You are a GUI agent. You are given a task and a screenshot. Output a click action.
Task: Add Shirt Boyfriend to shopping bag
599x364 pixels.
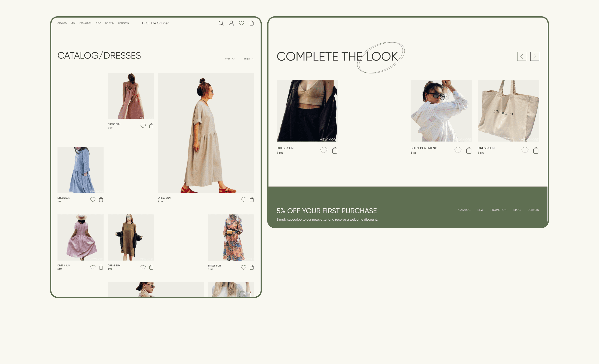coord(469,150)
